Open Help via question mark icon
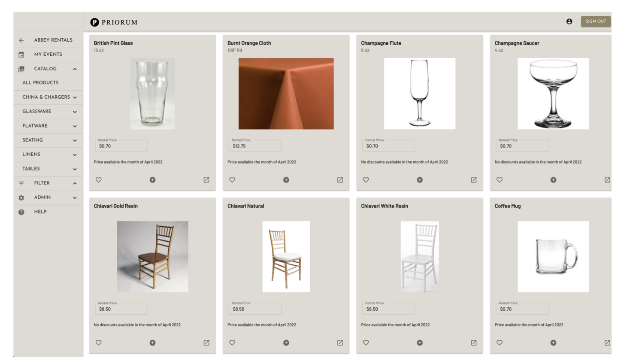 (x=21, y=212)
